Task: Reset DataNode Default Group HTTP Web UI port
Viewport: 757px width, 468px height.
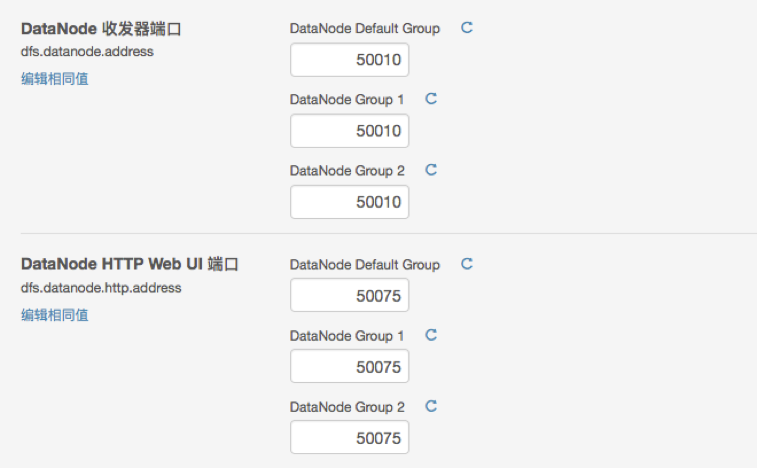Action: tap(466, 264)
